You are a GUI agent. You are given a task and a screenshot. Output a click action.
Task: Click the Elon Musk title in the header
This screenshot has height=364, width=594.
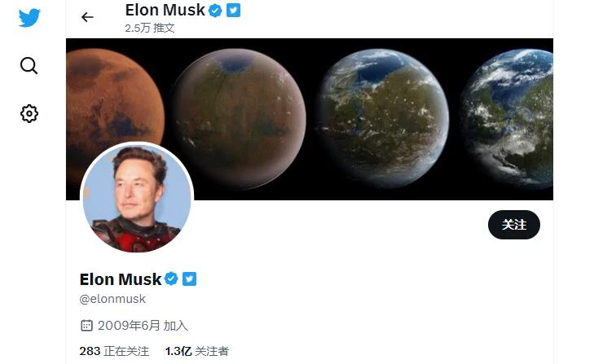tap(165, 11)
